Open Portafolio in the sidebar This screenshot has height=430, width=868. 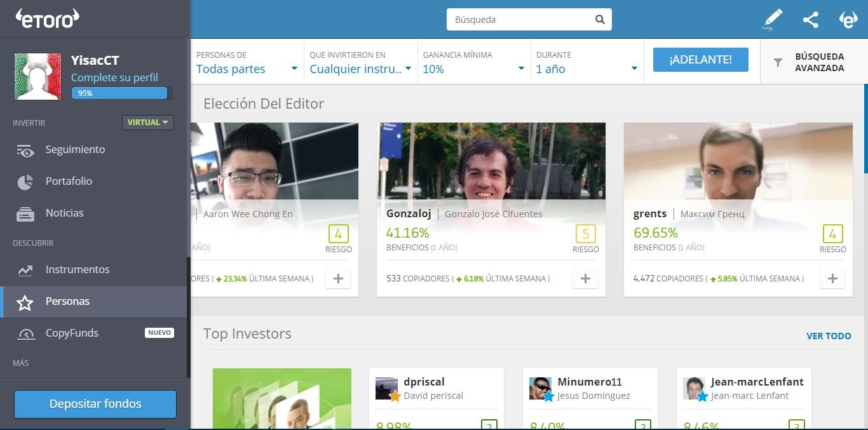tap(93, 182)
